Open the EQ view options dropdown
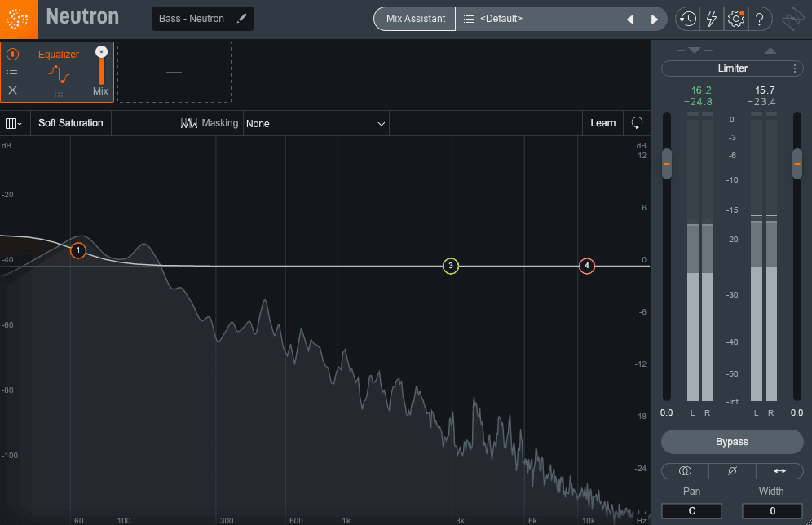Image resolution: width=812 pixels, height=525 pixels. tap(13, 123)
